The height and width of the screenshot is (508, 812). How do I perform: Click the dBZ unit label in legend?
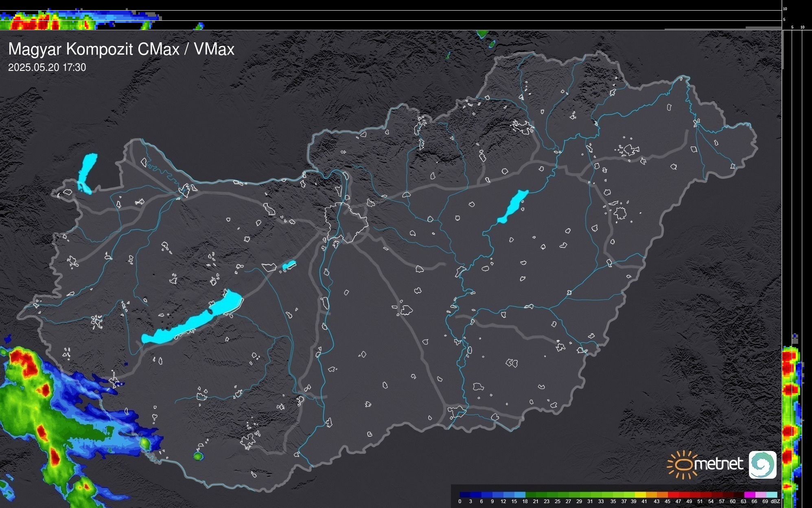[x=775, y=501]
